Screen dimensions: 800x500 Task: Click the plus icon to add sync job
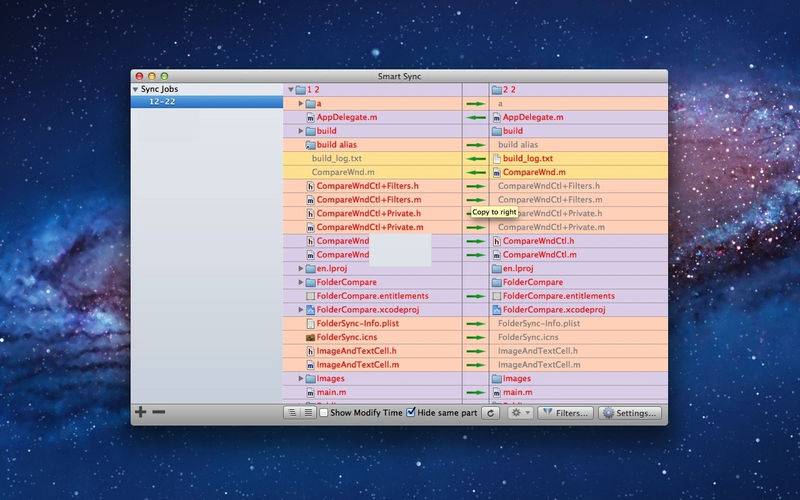click(141, 412)
